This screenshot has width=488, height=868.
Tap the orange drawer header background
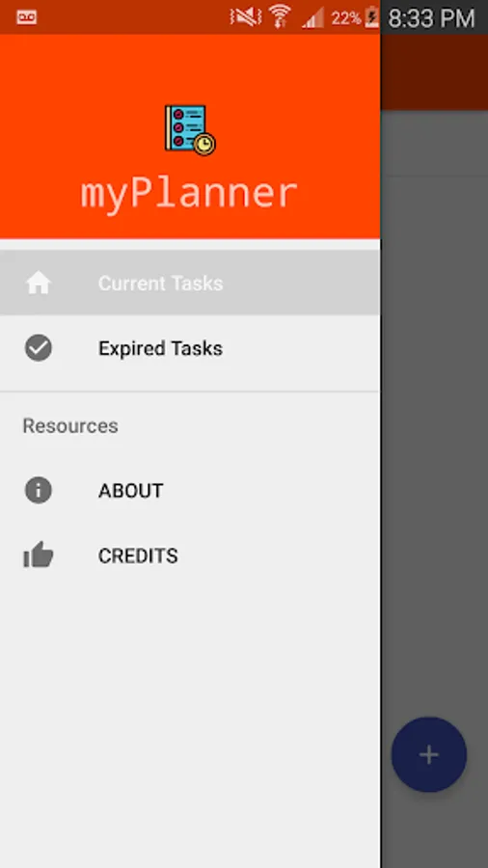pyautogui.click(x=190, y=67)
